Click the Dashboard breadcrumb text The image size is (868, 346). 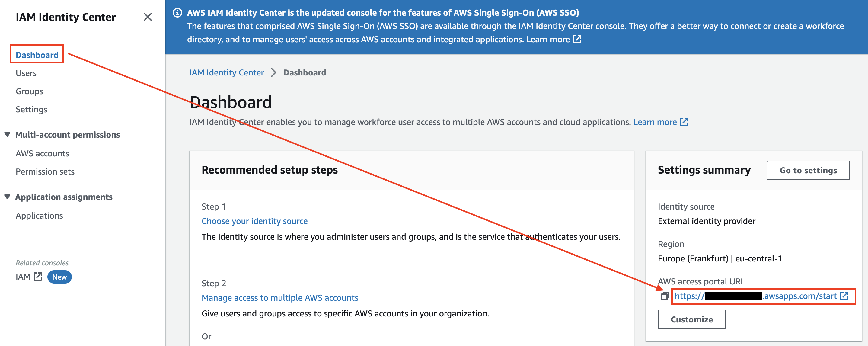[x=305, y=72]
